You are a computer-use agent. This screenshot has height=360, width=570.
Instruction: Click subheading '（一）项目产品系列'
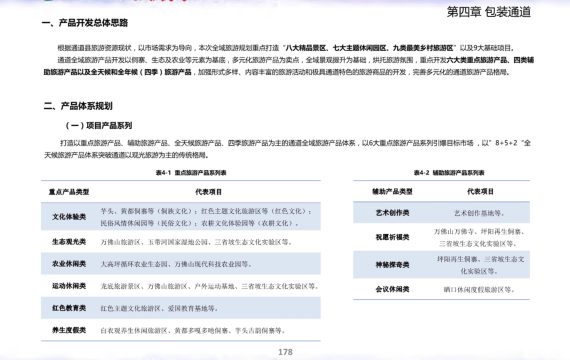click(98, 126)
